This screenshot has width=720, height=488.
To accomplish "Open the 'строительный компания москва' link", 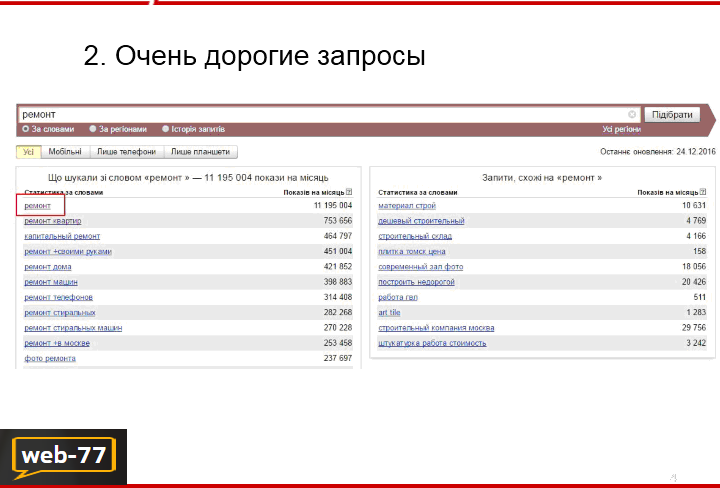I will [x=436, y=328].
